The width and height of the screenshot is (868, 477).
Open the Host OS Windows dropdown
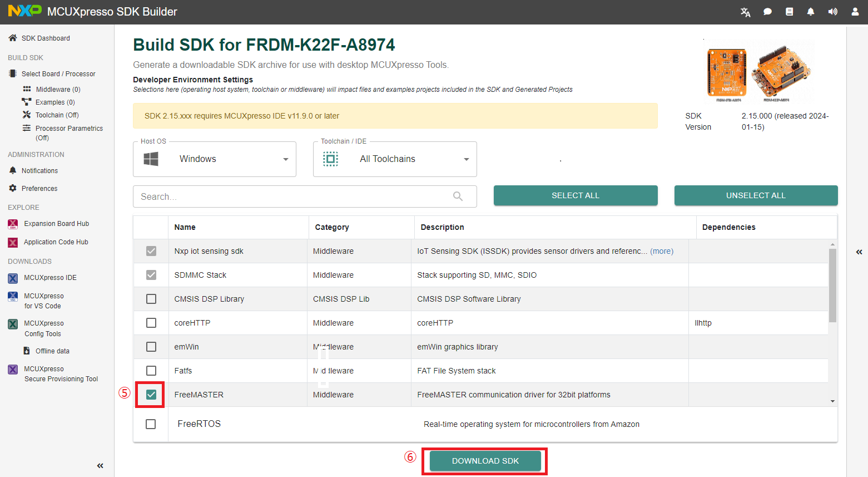pyautogui.click(x=214, y=159)
